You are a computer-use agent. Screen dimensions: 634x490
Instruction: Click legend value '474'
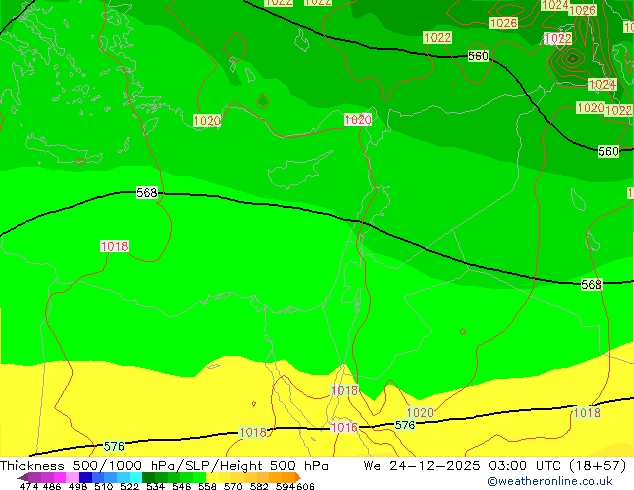tap(29, 486)
